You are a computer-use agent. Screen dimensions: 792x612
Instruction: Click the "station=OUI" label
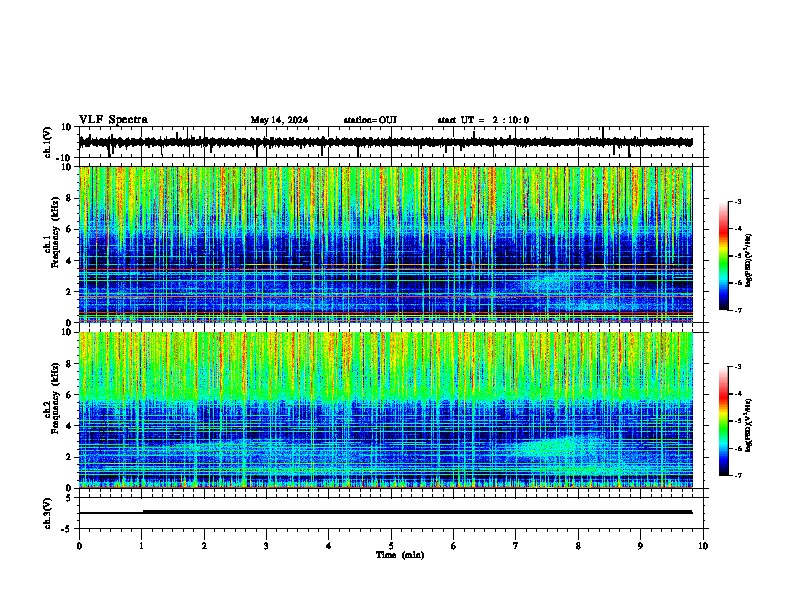[x=370, y=120]
